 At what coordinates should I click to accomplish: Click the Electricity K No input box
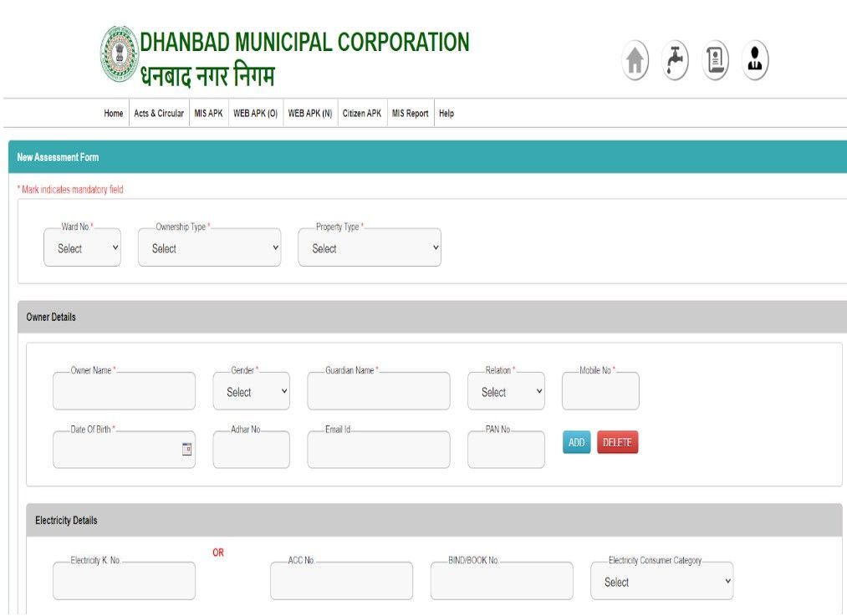click(124, 580)
